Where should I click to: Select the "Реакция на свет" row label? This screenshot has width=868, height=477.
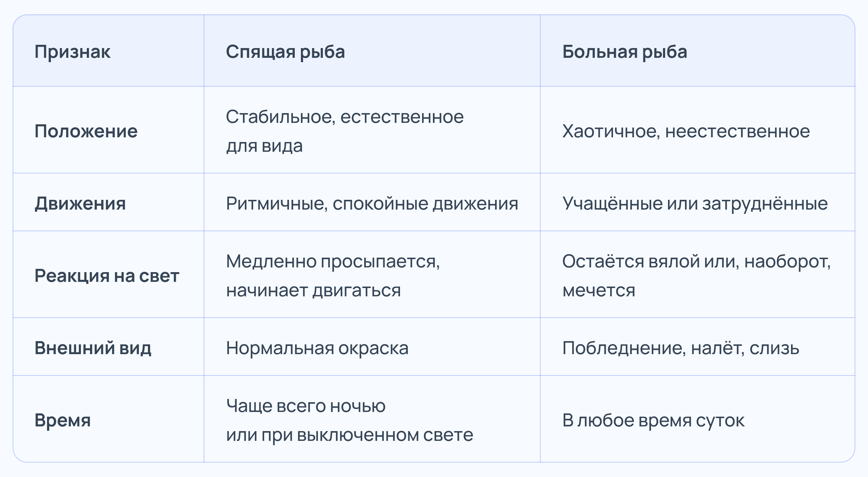point(107,276)
